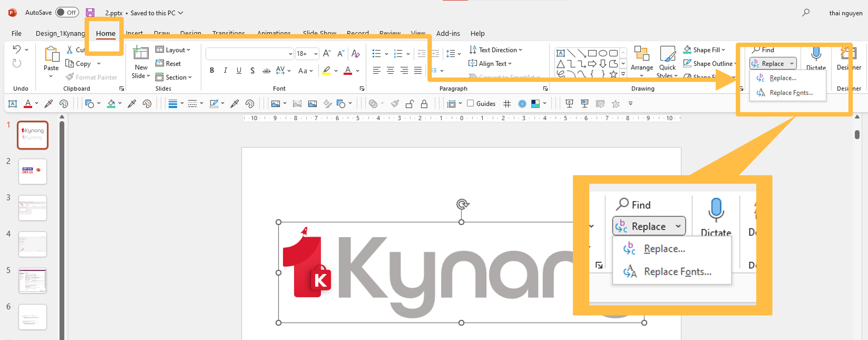
Task: Toggle Strikethrough formatting
Action: pos(266,70)
